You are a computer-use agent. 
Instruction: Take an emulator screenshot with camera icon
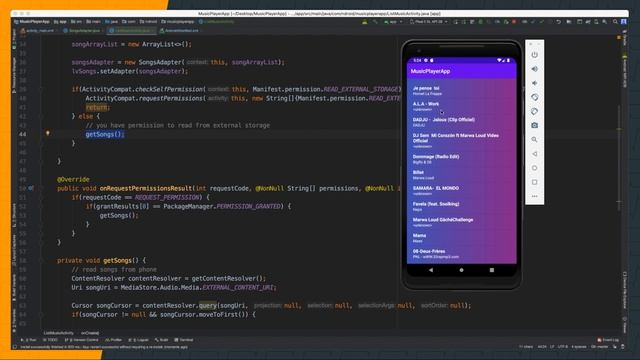(534, 125)
